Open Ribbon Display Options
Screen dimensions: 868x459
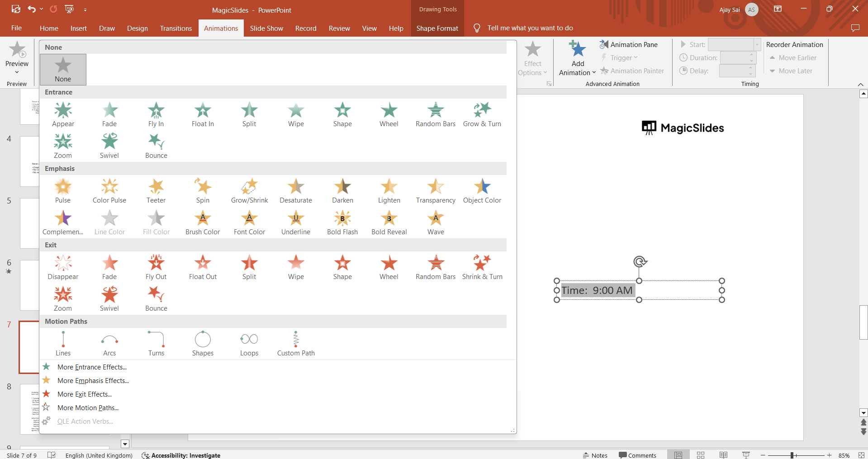coord(778,9)
